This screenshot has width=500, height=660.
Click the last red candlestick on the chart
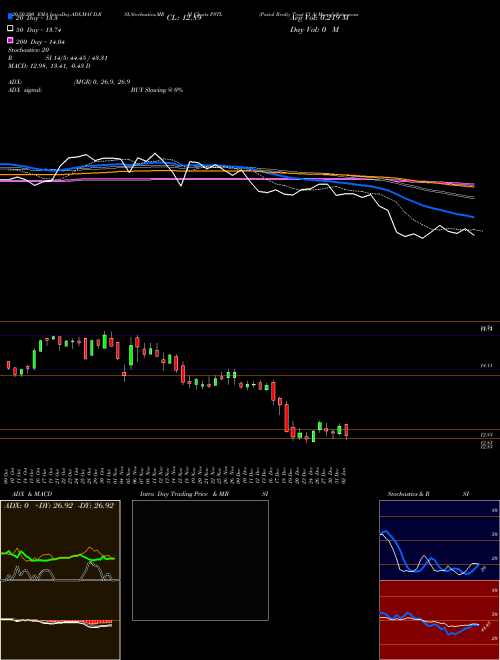click(x=346, y=431)
